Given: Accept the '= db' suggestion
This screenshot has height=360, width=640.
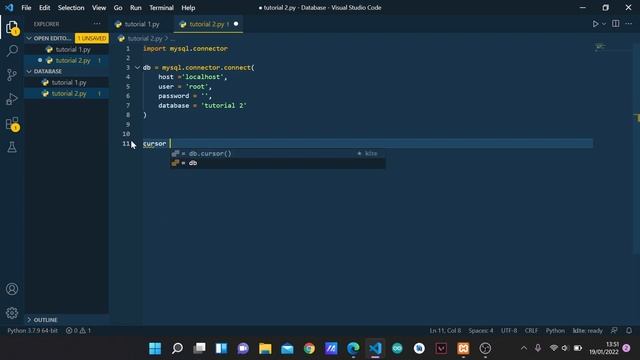Looking at the screenshot, I should click(x=278, y=163).
